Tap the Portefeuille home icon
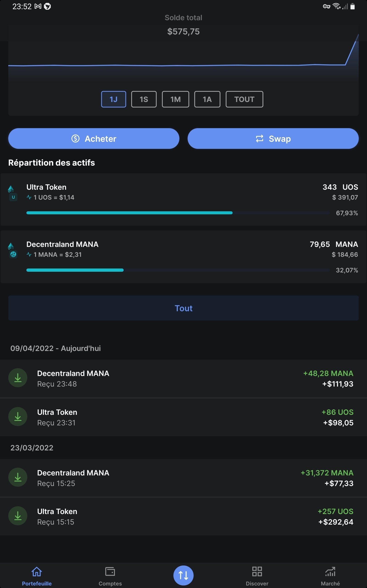 click(37, 571)
